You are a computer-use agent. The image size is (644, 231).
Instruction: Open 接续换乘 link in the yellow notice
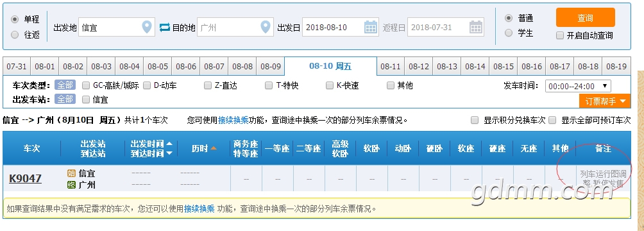coord(199,209)
